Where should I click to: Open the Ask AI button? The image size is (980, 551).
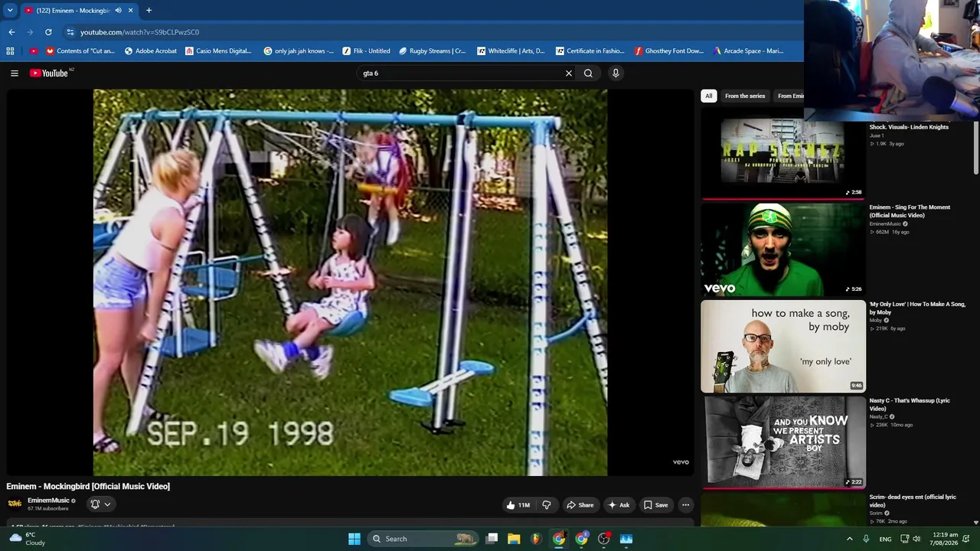(x=619, y=505)
